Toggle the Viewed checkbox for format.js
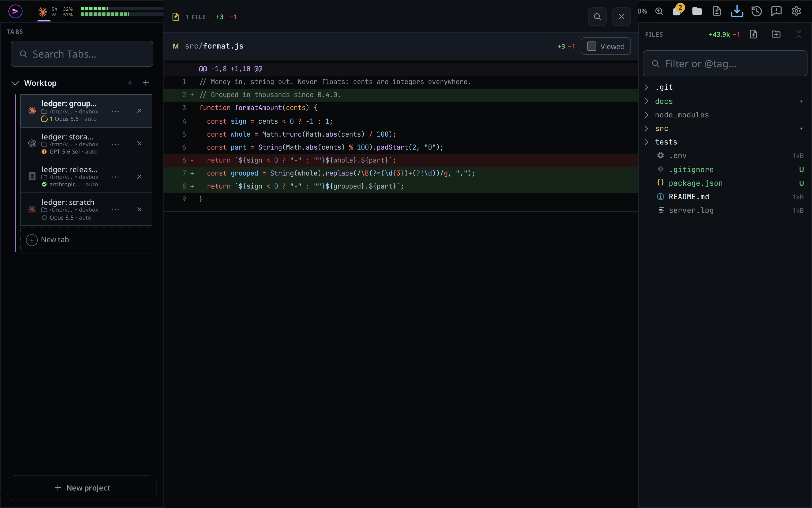The width and height of the screenshot is (812, 508). [x=592, y=46]
